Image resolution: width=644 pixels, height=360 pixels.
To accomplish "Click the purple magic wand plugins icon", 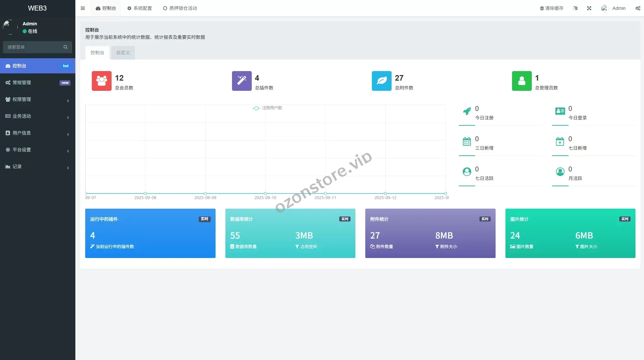I will pyautogui.click(x=242, y=81).
